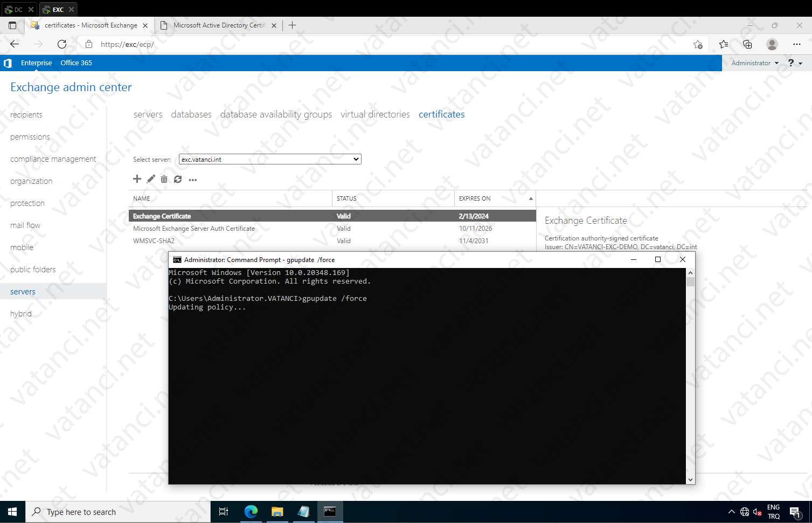Image resolution: width=812 pixels, height=523 pixels.
Task: Expand the Administrator account menu
Action: (x=755, y=63)
